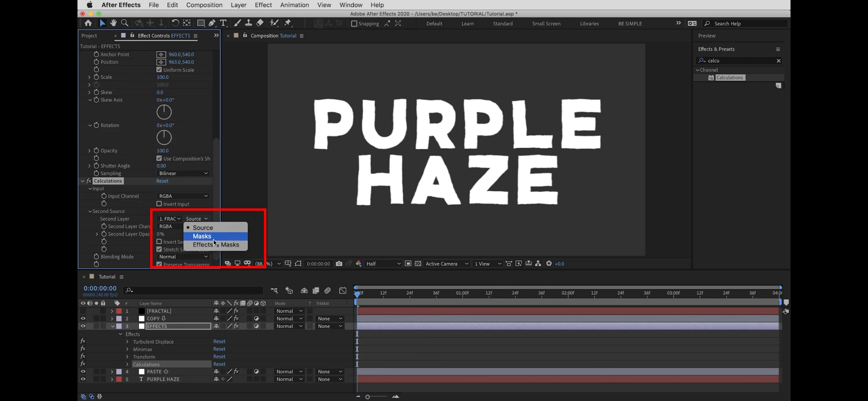Click the Frame Blending timeline icon
Image resolution: width=868 pixels, height=401 pixels.
click(316, 291)
